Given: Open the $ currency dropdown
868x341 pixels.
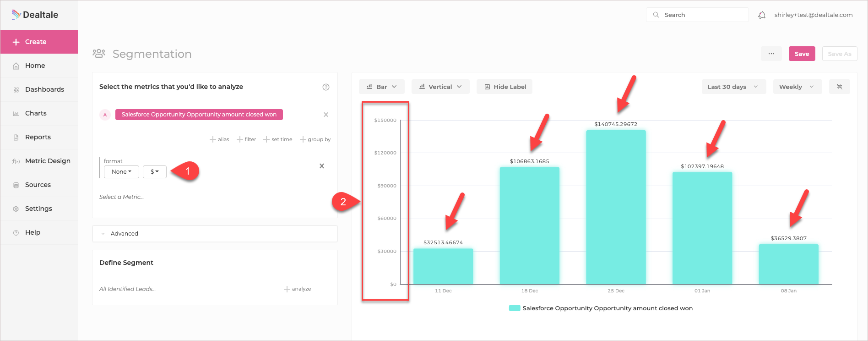Looking at the screenshot, I should click(x=155, y=172).
